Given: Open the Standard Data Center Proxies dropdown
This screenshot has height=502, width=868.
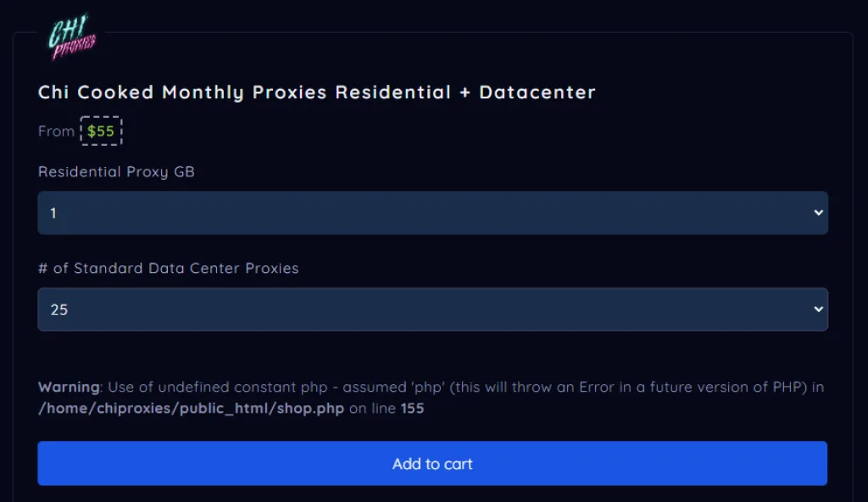Looking at the screenshot, I should point(432,310).
